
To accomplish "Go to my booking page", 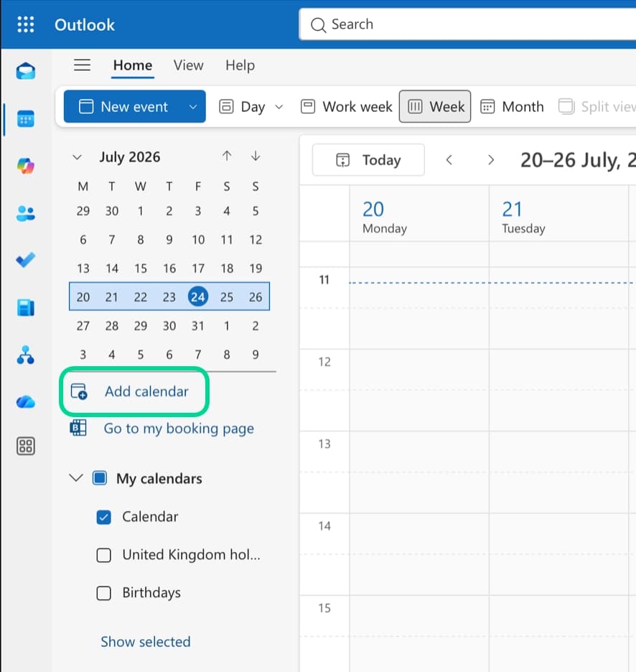I will tap(179, 428).
